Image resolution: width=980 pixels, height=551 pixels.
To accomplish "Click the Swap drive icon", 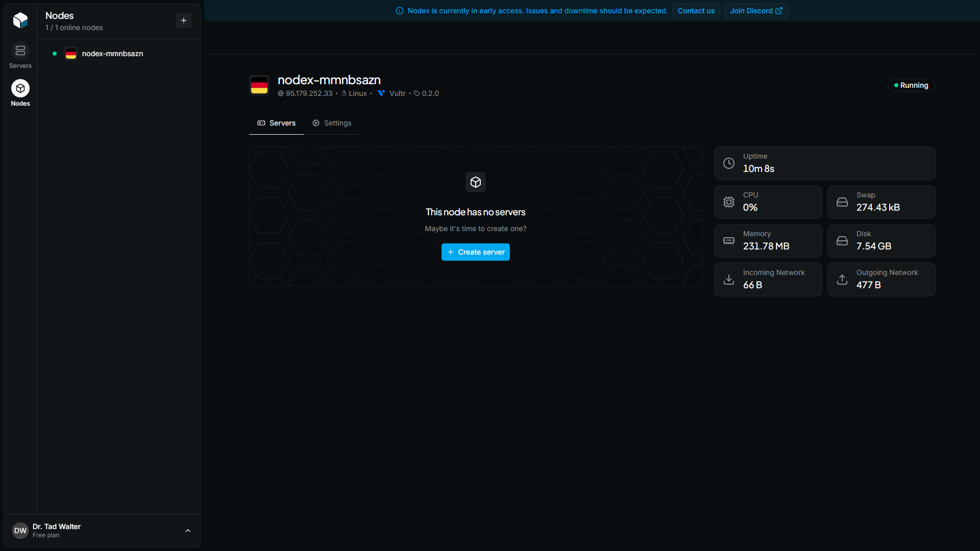I will tap(842, 202).
